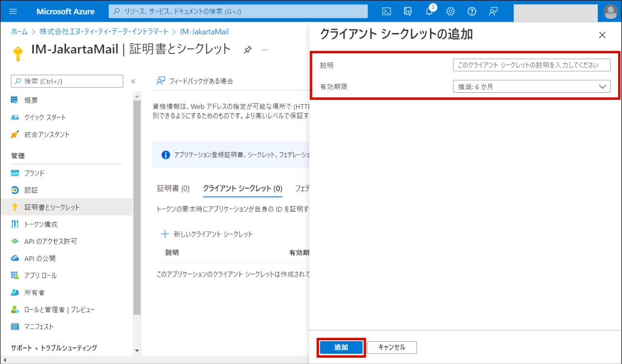Focus the left menu 検索 (Ctrl+/) box
The height and width of the screenshot is (364, 622).
pyautogui.click(x=67, y=81)
